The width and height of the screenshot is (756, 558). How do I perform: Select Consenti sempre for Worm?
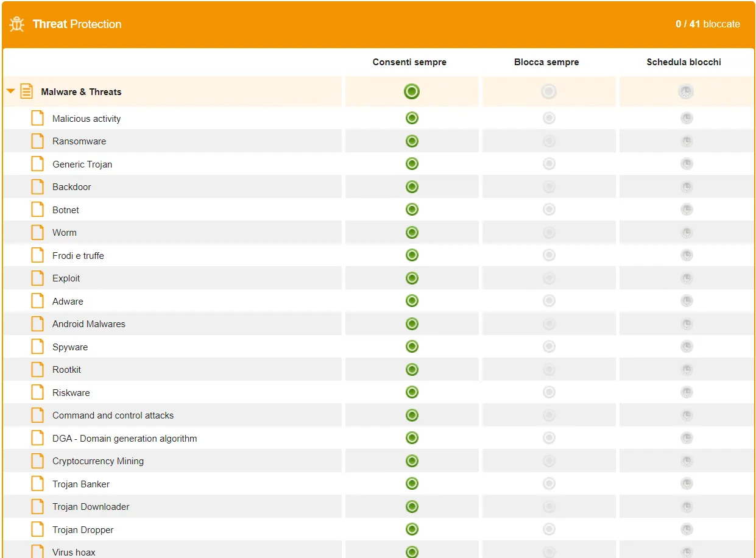[x=412, y=233]
